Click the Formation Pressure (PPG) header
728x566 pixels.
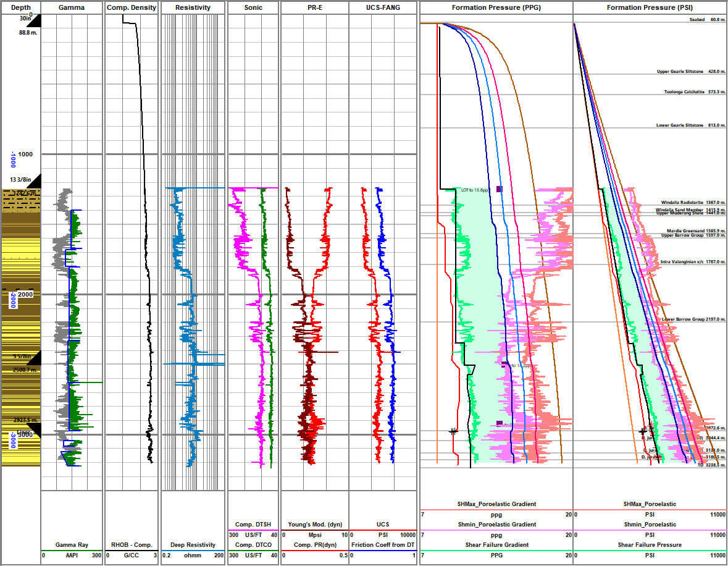tap(496, 7)
